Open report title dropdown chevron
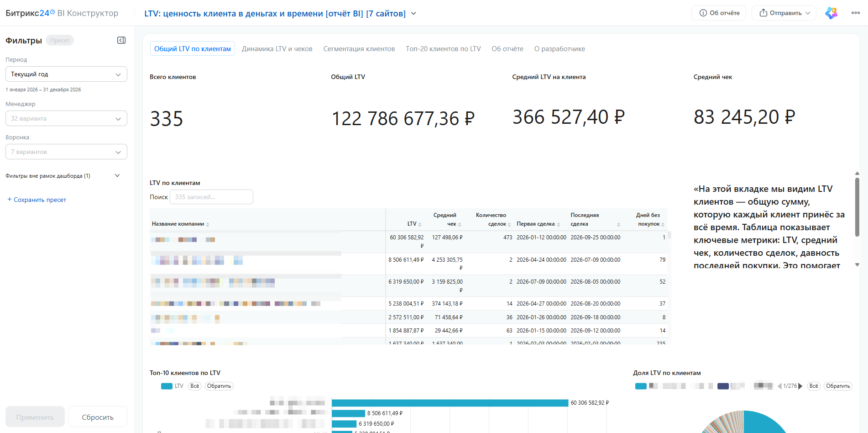The width and height of the screenshot is (868, 433). pos(413,14)
